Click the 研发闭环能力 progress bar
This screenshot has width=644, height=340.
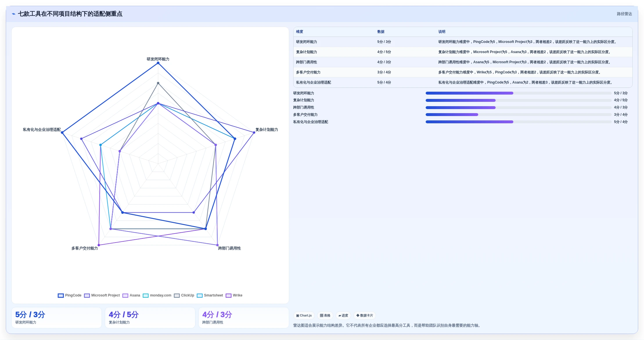(519, 93)
